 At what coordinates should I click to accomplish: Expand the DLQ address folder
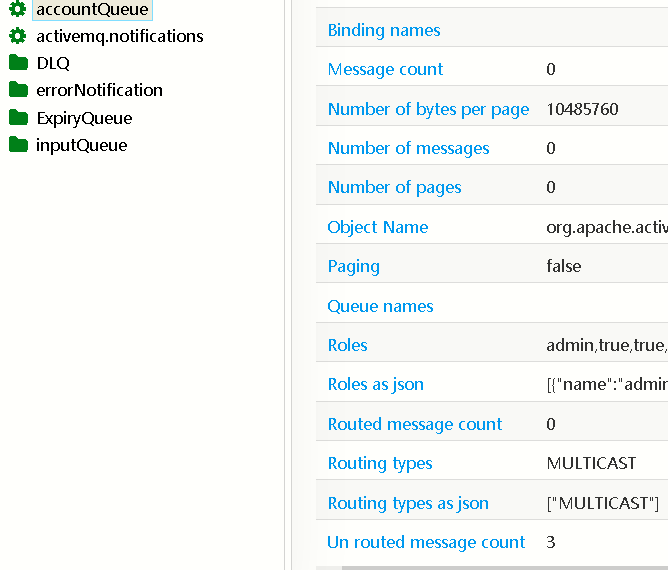click(x=53, y=63)
